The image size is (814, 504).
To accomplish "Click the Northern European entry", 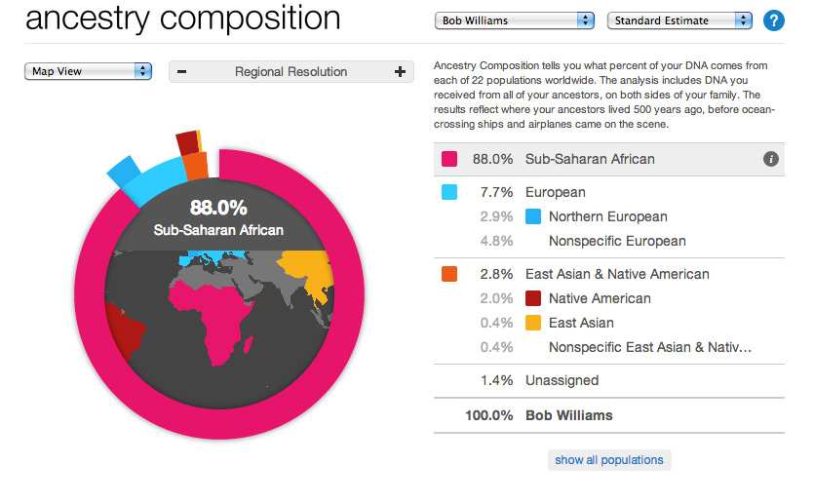I will 607,216.
